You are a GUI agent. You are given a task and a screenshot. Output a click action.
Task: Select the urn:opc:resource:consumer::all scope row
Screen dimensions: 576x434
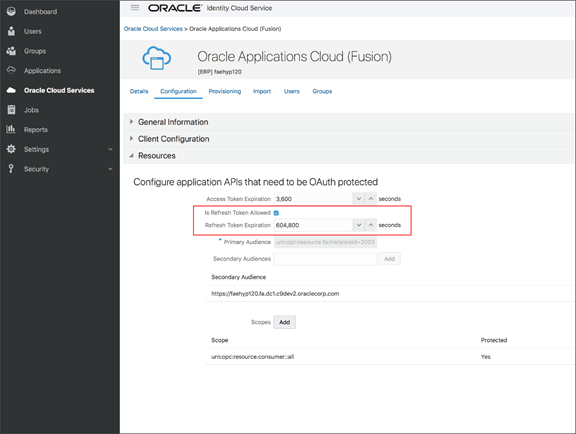click(389, 357)
